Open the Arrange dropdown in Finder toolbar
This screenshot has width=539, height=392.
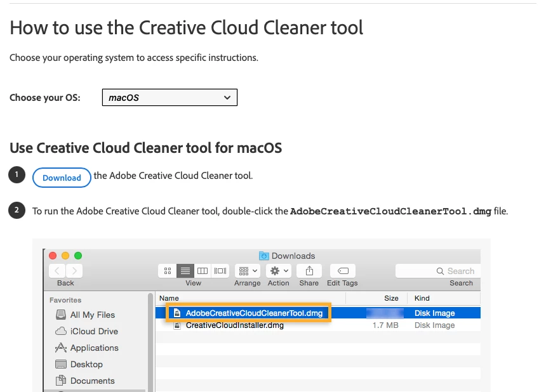coord(248,271)
